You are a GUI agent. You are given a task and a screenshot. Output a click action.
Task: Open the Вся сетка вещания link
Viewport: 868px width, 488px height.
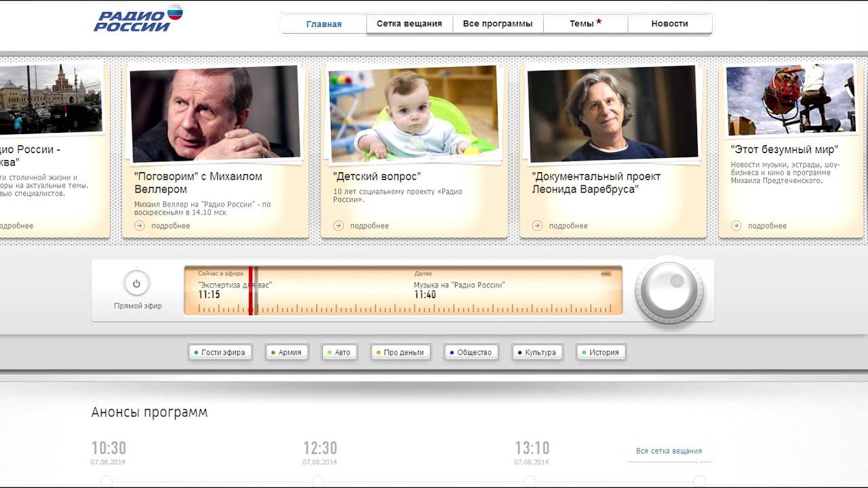(669, 451)
